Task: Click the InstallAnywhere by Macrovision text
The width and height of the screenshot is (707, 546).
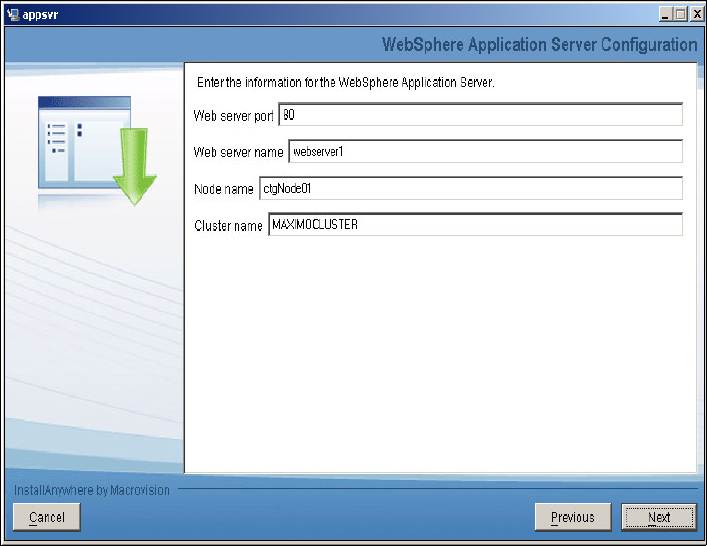Action: coord(92,490)
